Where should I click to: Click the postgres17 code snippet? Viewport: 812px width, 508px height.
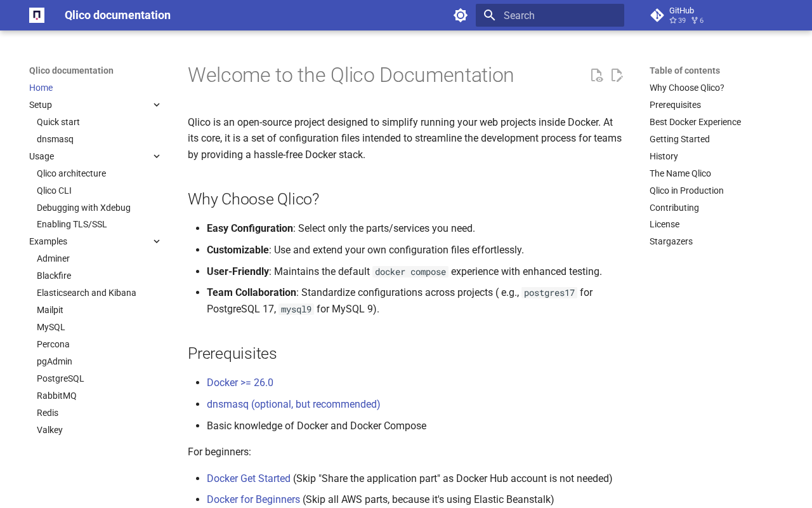(x=549, y=293)
